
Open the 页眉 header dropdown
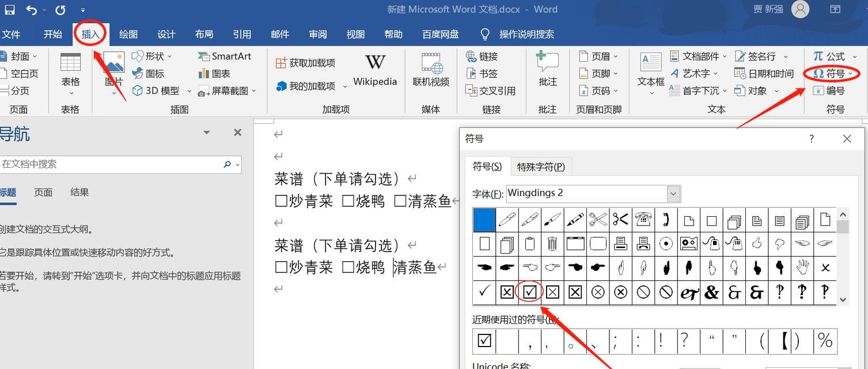[x=598, y=57]
